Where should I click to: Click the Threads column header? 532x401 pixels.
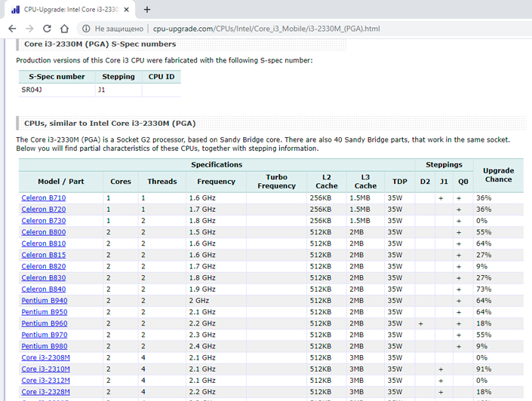(161, 182)
